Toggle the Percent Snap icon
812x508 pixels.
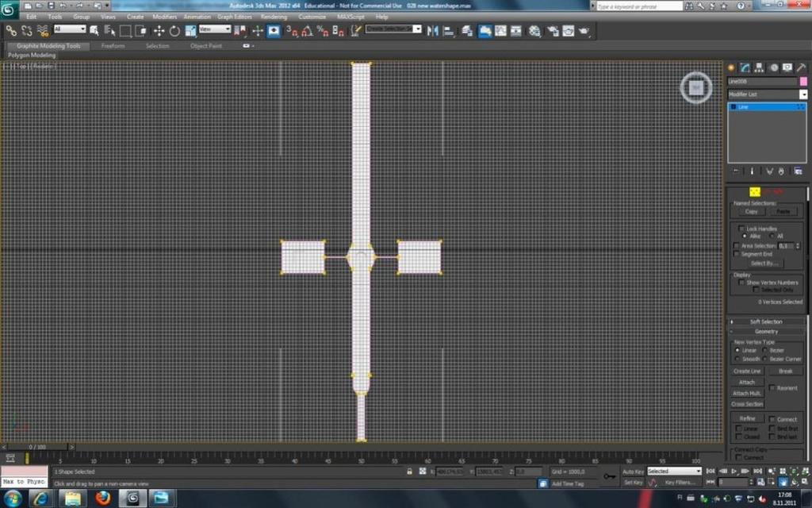coord(323,31)
